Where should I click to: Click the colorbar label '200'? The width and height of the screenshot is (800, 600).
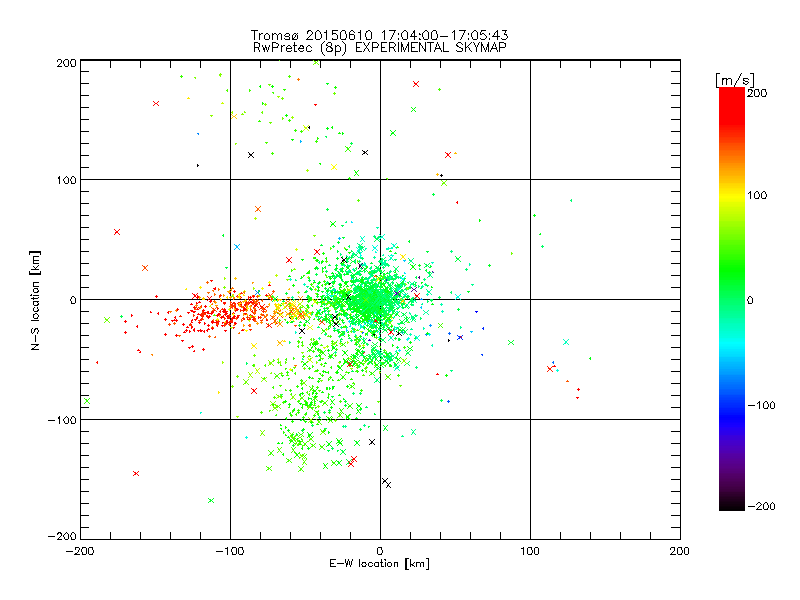[757, 93]
